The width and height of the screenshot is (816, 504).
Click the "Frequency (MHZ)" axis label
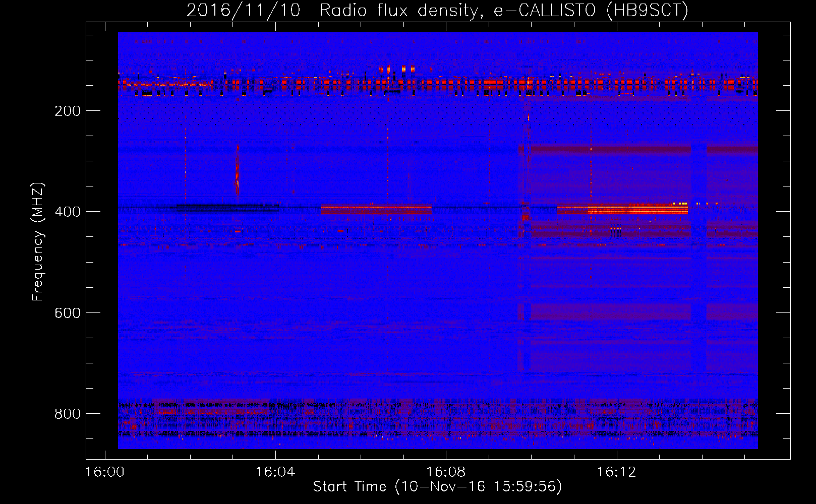point(38,241)
